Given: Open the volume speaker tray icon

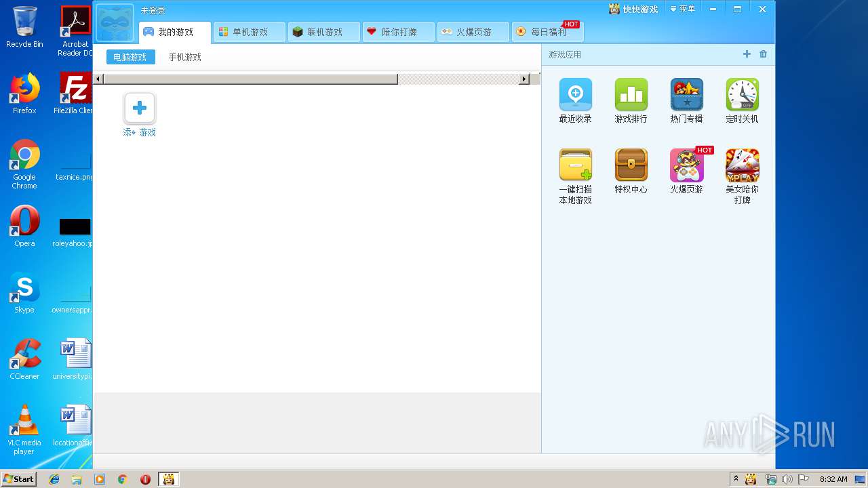Looking at the screenshot, I should coord(787,479).
